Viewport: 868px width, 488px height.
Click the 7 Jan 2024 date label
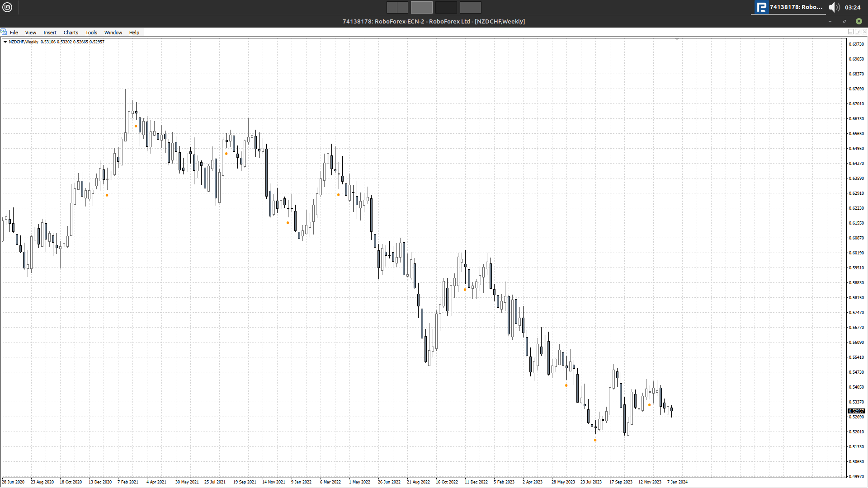[677, 482]
